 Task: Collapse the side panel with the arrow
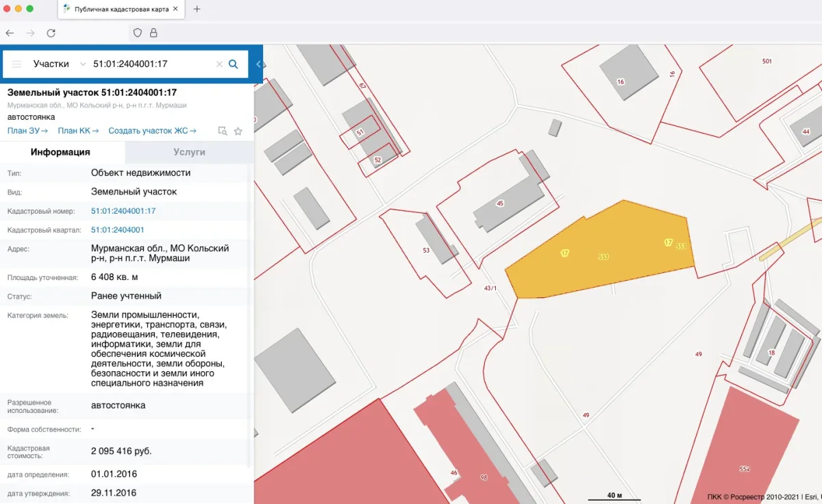[259, 64]
